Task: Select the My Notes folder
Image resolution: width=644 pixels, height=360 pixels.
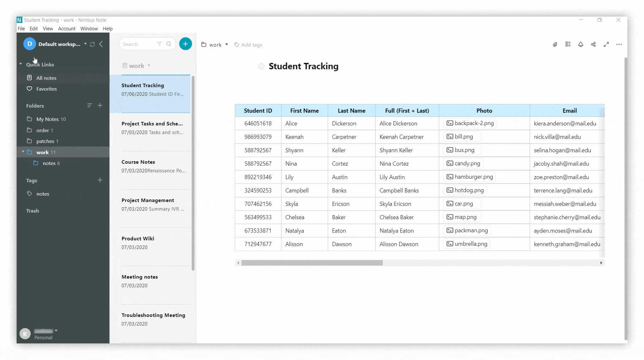Action: (x=63, y=119)
